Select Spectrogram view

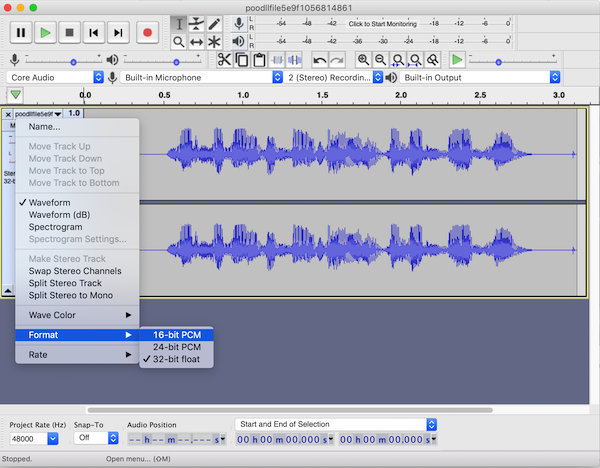77,227
